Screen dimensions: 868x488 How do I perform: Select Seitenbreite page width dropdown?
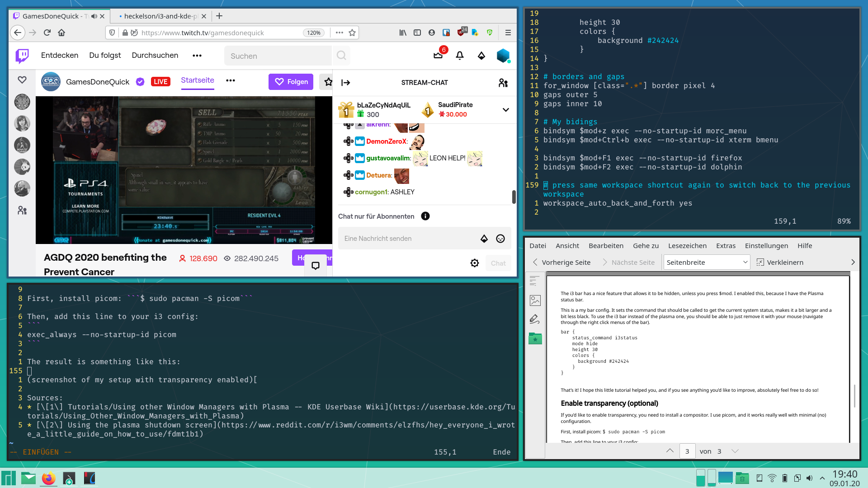pos(707,262)
